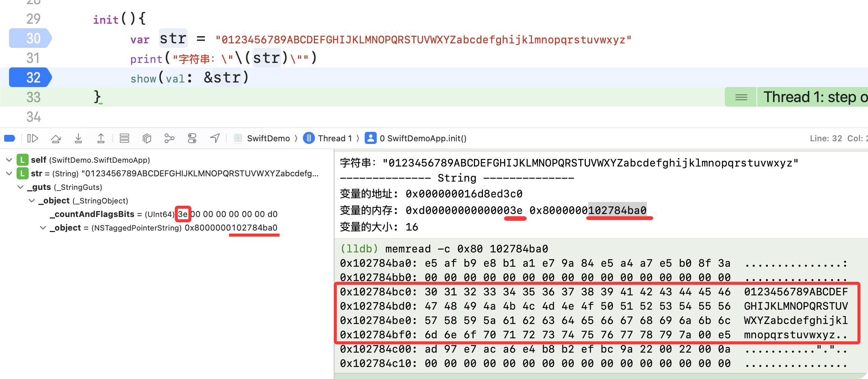
Task: Select the str String variable row
Action: tap(175, 174)
